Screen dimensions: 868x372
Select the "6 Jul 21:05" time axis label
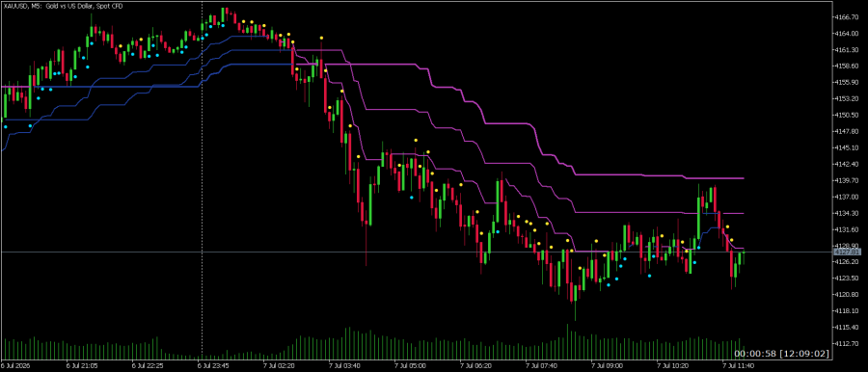tap(81, 366)
